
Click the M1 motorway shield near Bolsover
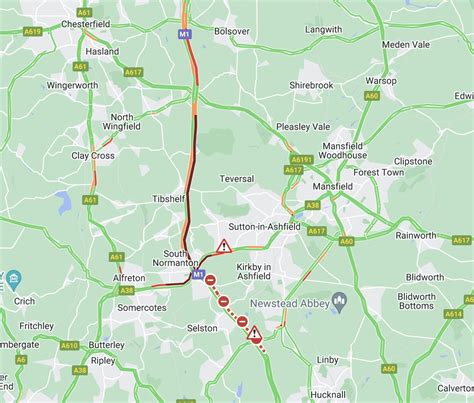185,34
